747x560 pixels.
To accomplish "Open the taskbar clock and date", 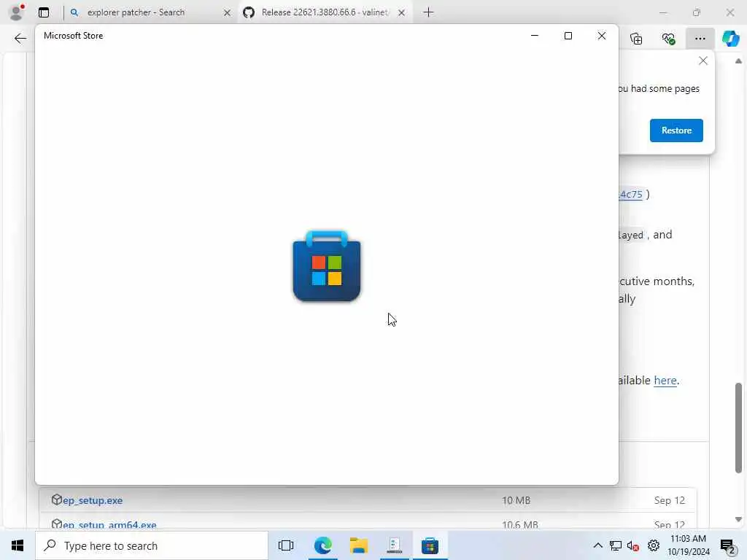I will click(688, 545).
